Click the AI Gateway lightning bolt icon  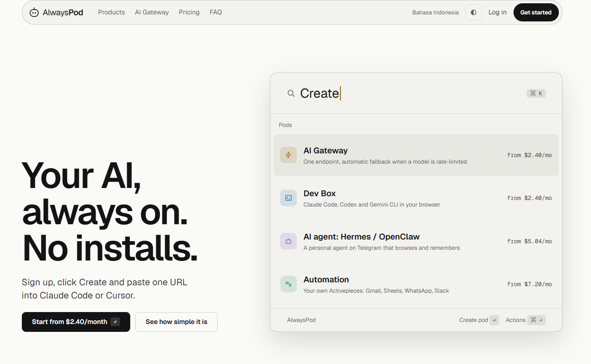pos(288,155)
